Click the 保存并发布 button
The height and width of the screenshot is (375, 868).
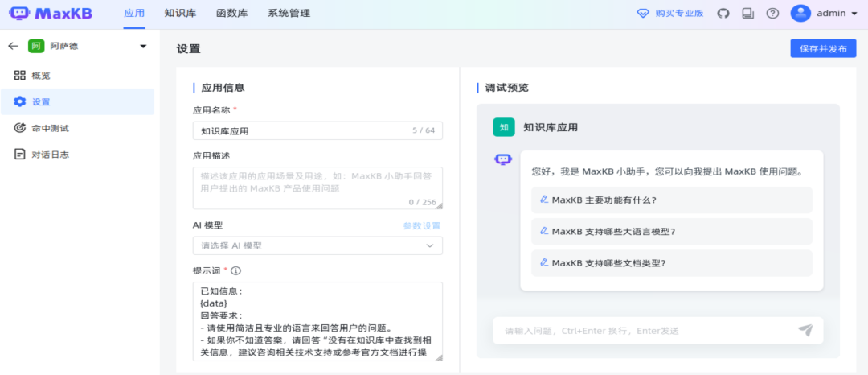(823, 48)
